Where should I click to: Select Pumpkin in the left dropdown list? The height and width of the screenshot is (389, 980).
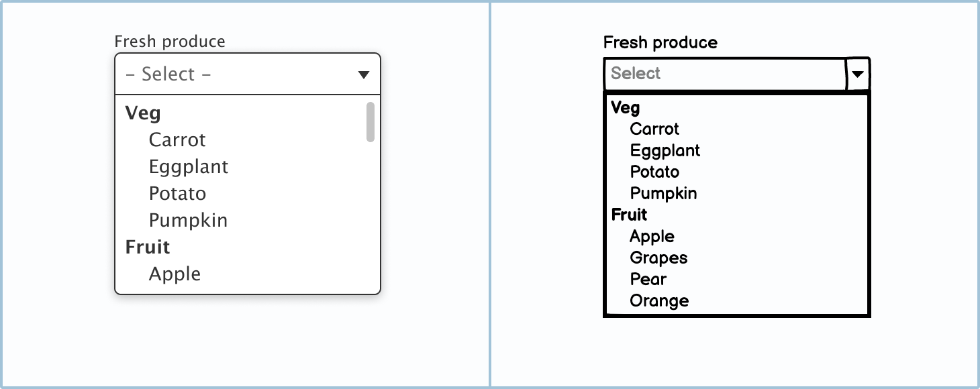(x=187, y=220)
